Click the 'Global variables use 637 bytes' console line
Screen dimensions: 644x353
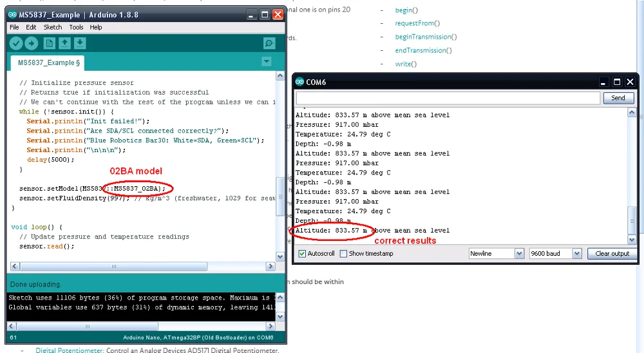tap(142, 307)
